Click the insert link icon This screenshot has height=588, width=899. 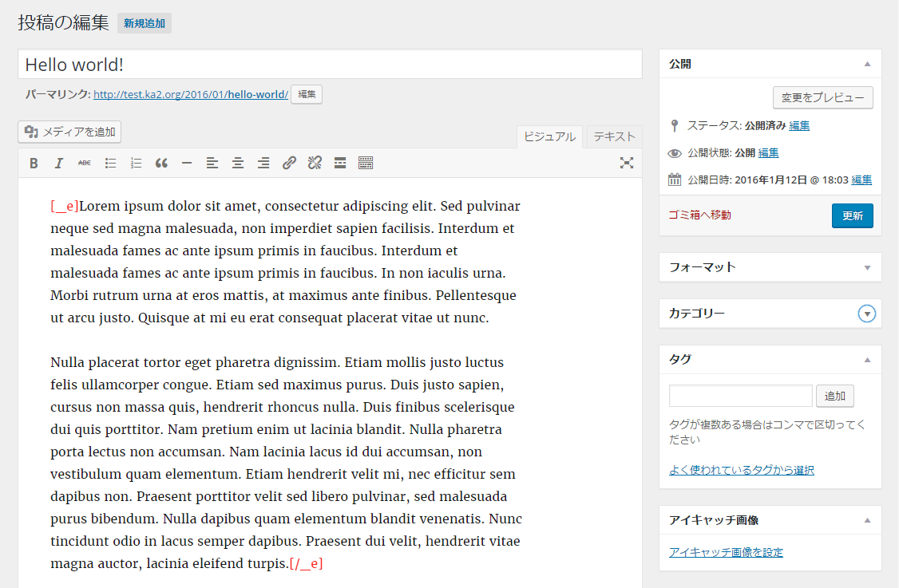click(289, 164)
